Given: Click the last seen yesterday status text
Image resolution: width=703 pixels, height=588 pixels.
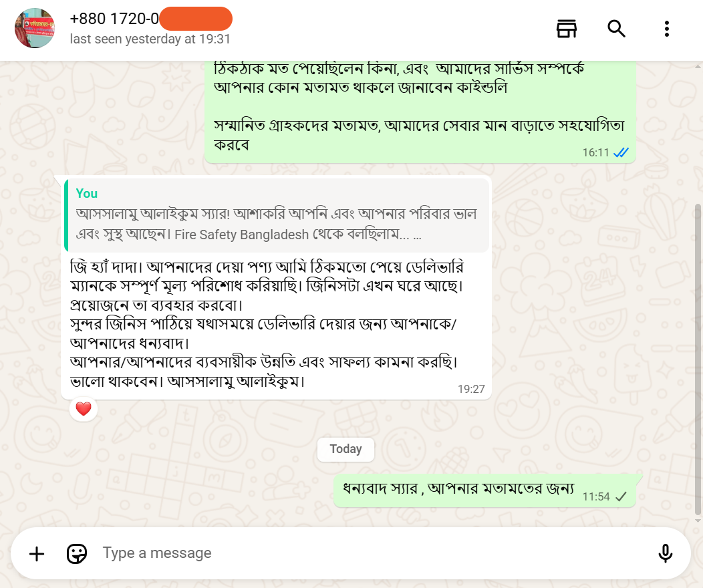Looking at the screenshot, I should [x=150, y=39].
